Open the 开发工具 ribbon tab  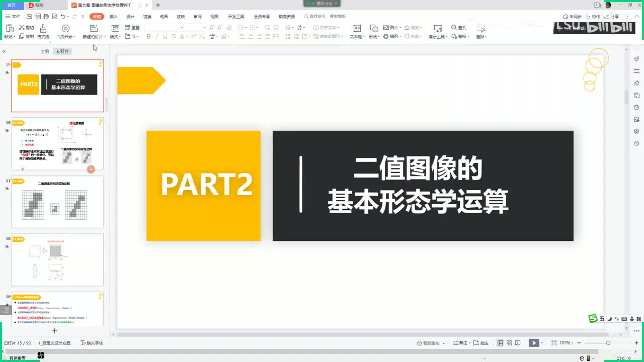236,17
